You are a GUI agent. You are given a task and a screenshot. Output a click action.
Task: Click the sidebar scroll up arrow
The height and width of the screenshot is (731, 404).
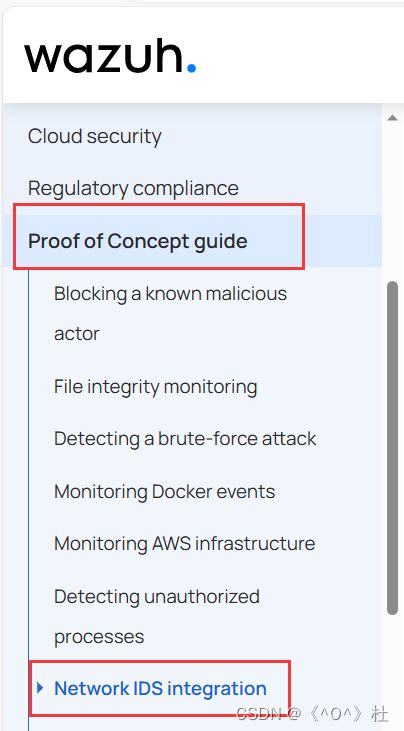click(392, 118)
